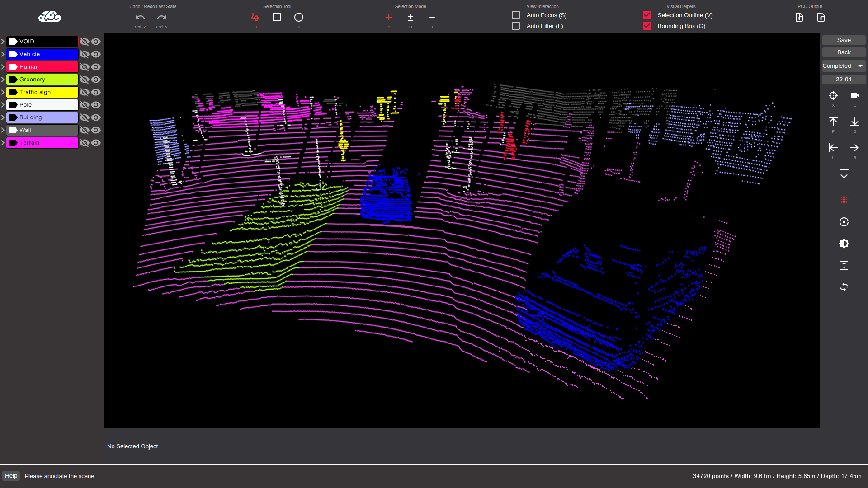Hide the Terrain class with crossed eye
Screen dimensions: 868x488
point(85,143)
